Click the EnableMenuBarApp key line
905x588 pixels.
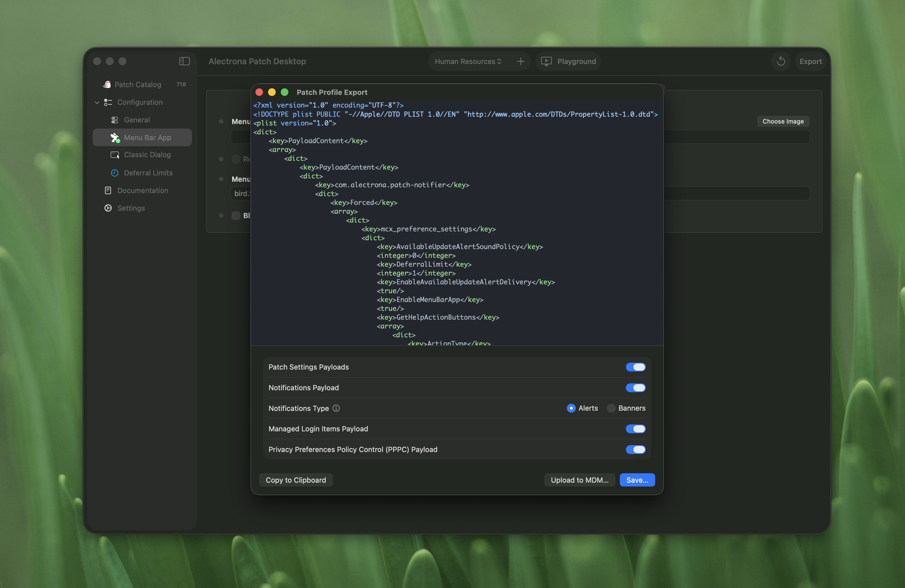[x=430, y=300]
